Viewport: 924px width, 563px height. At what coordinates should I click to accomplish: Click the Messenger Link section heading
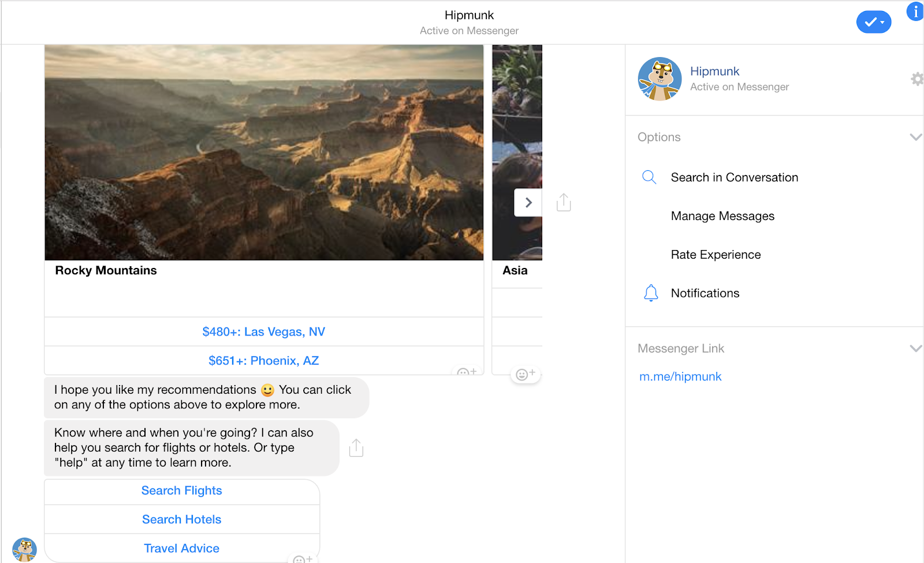(681, 348)
